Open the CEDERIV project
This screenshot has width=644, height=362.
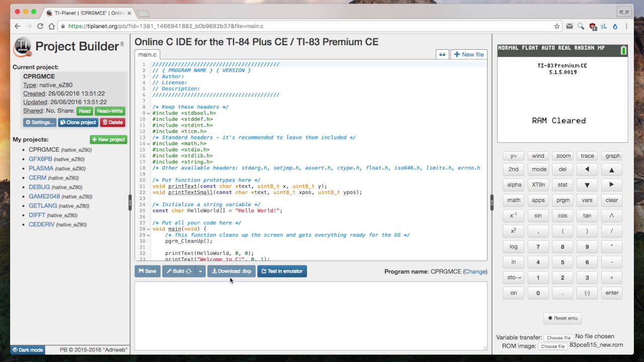point(42,224)
